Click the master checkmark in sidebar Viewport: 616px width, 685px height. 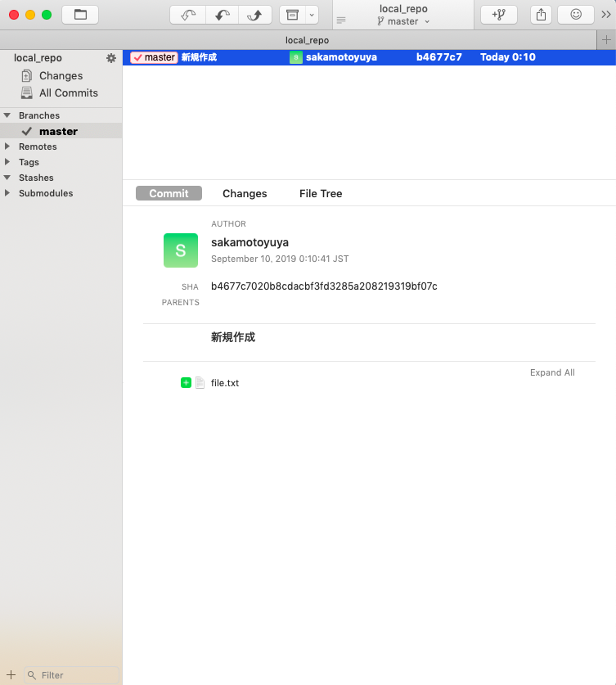(27, 131)
